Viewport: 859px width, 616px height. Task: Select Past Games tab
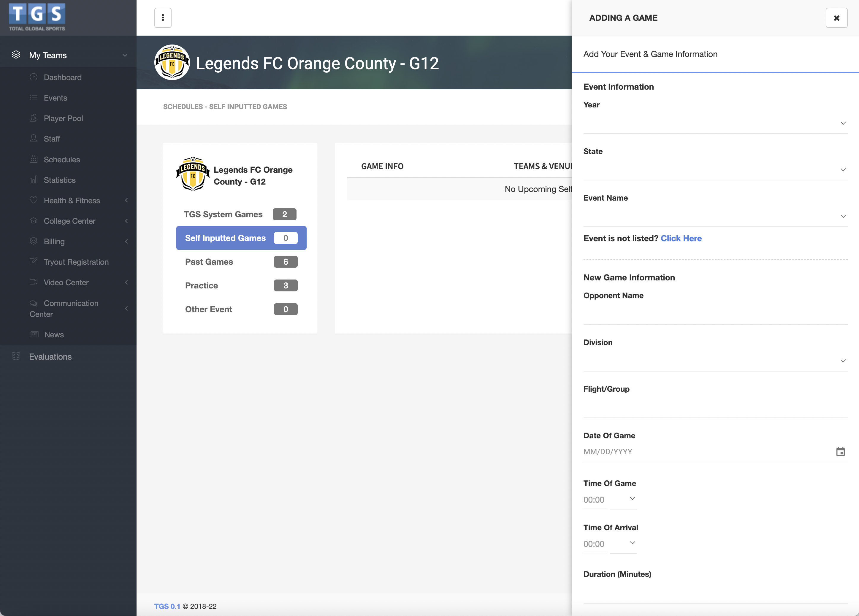pos(241,262)
